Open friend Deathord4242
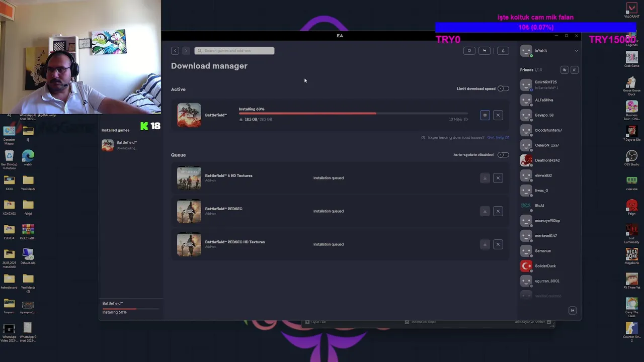This screenshot has width=644, height=362. [x=548, y=160]
